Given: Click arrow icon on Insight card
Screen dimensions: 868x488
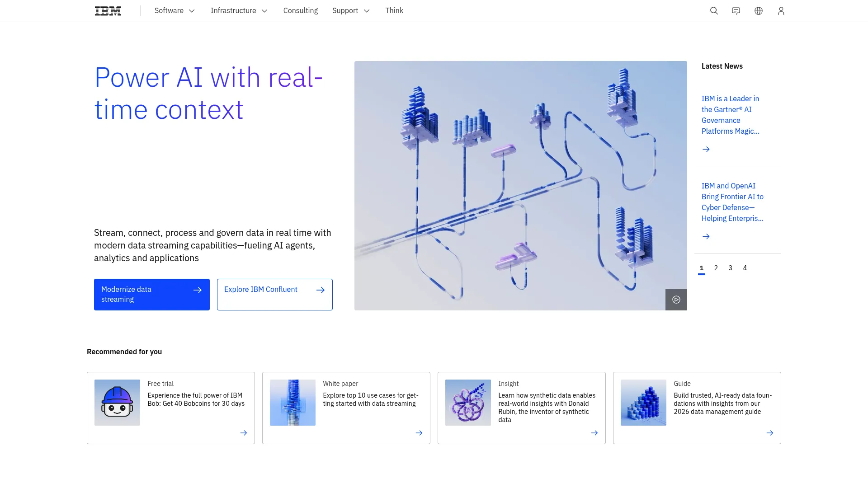Looking at the screenshot, I should click(x=594, y=433).
